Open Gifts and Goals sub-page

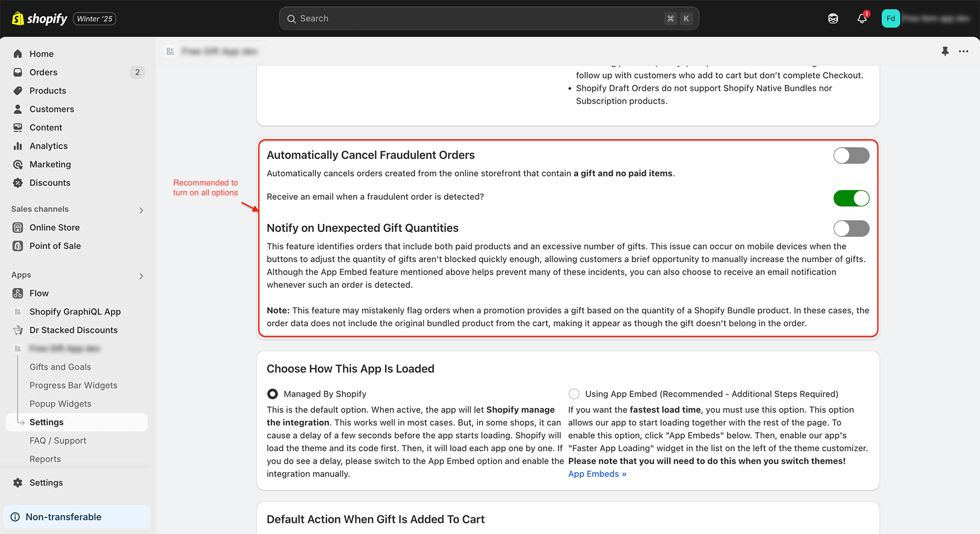tap(60, 367)
